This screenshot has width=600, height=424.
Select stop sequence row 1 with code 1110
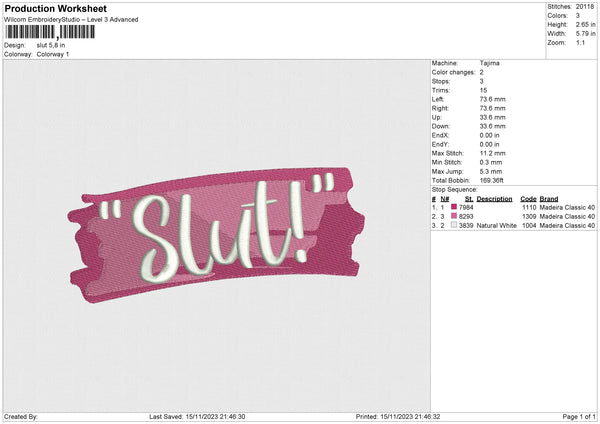[x=510, y=207]
